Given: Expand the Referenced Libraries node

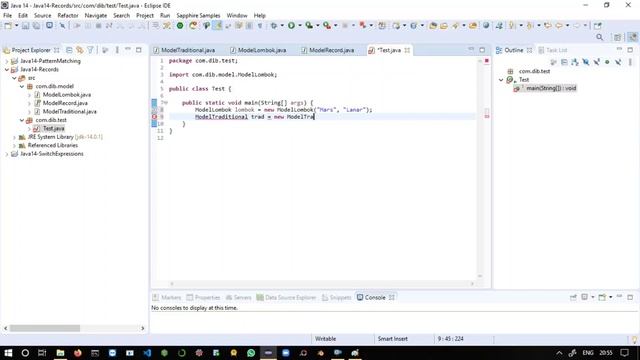Looking at the screenshot, I should coord(14,145).
